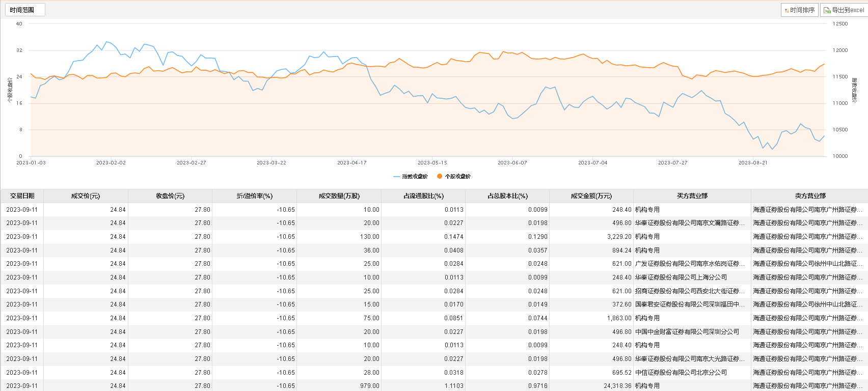The width and height of the screenshot is (868, 391).
Task: Click the 收盘价(元) column header
Action: [170, 196]
